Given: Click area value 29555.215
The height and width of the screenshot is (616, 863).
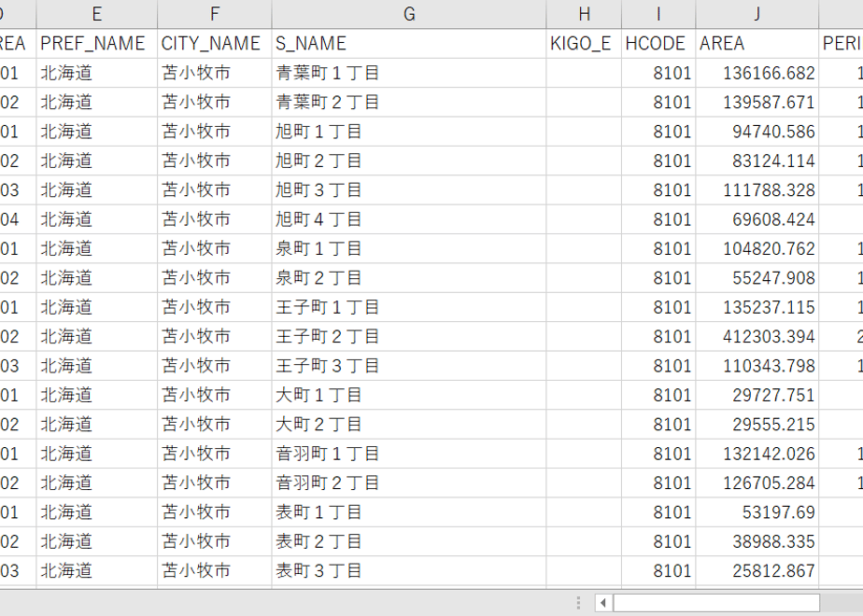Looking at the screenshot, I should tap(757, 425).
